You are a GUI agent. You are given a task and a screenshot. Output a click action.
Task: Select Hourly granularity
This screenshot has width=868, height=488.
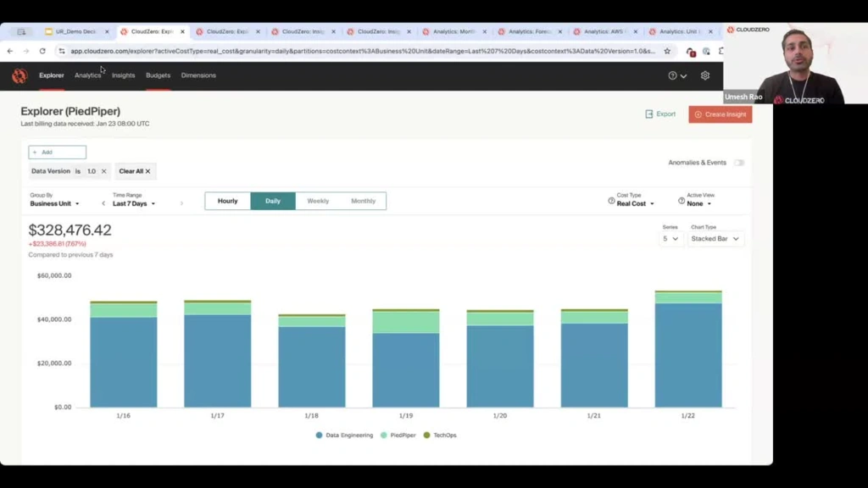[x=227, y=201]
